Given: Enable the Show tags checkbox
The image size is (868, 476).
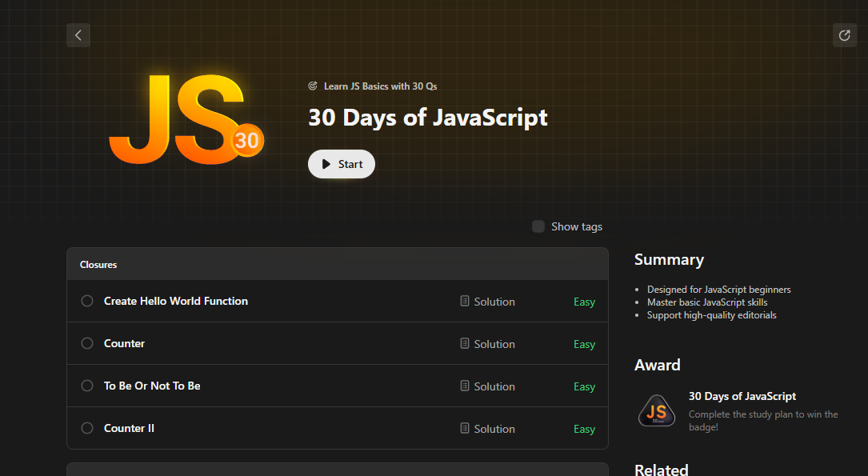Looking at the screenshot, I should (x=538, y=226).
